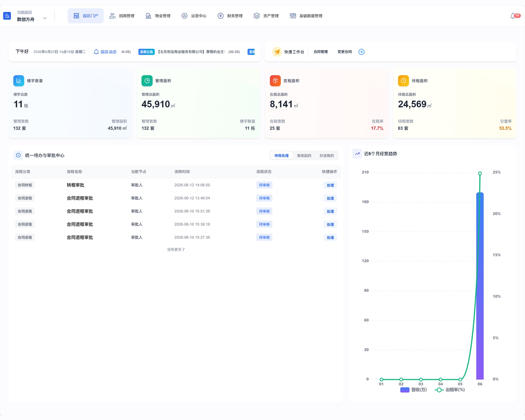
Task: Open the 财务管理 menu
Action: pos(230,16)
